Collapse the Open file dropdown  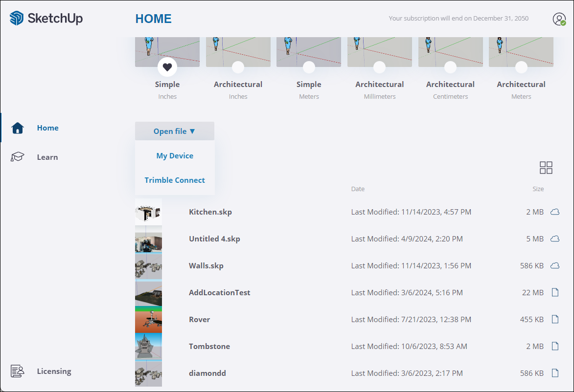[174, 131]
